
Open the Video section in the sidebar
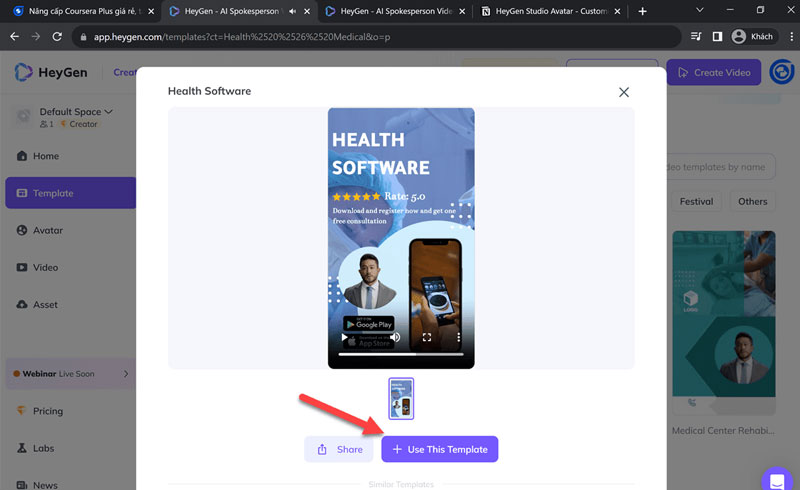[x=45, y=267]
